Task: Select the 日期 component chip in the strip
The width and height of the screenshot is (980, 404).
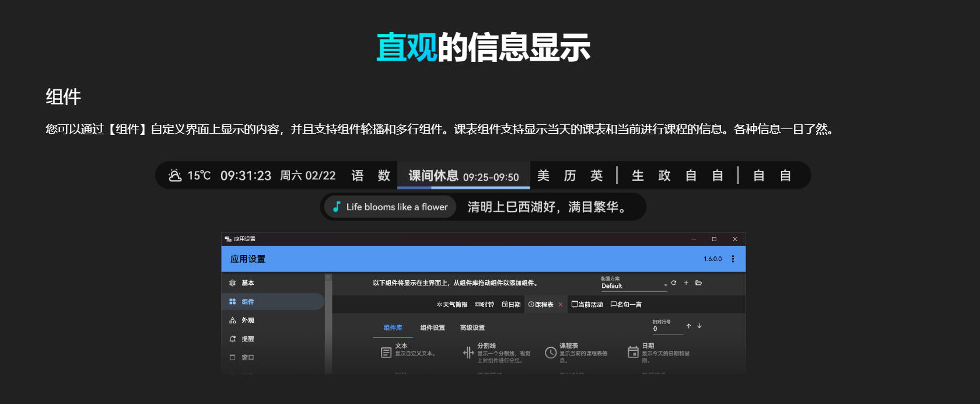Action: [x=511, y=305]
